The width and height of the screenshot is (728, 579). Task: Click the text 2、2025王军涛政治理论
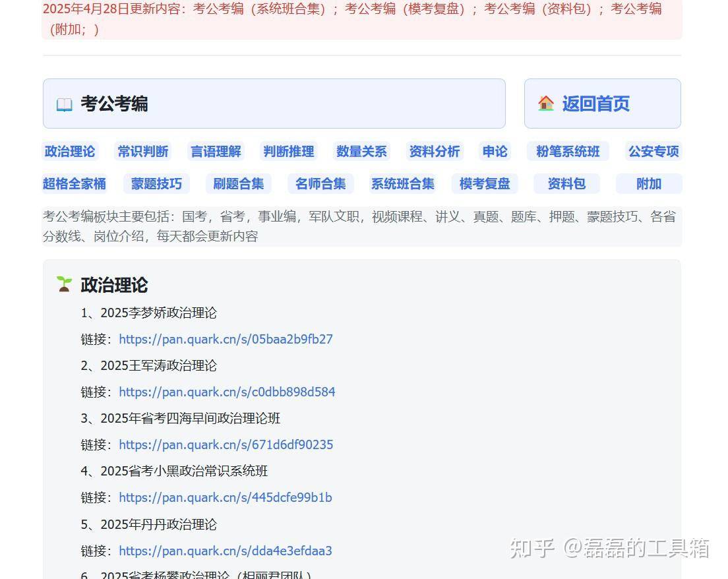point(148,365)
